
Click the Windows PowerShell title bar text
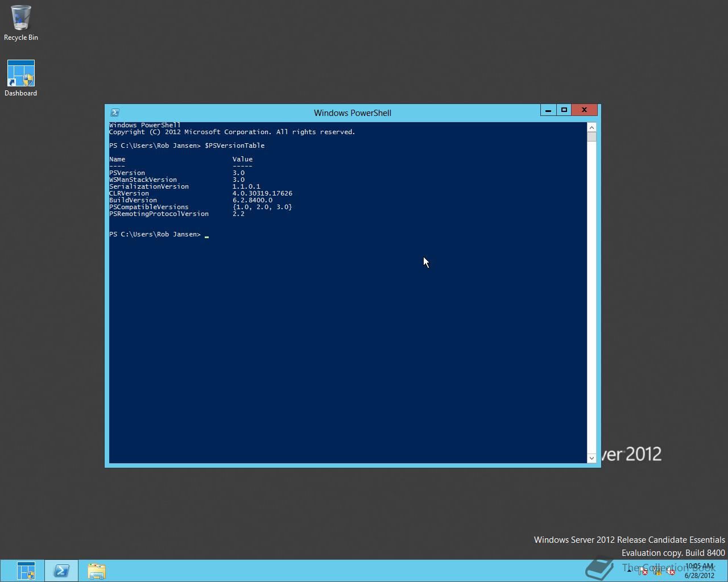[353, 113]
